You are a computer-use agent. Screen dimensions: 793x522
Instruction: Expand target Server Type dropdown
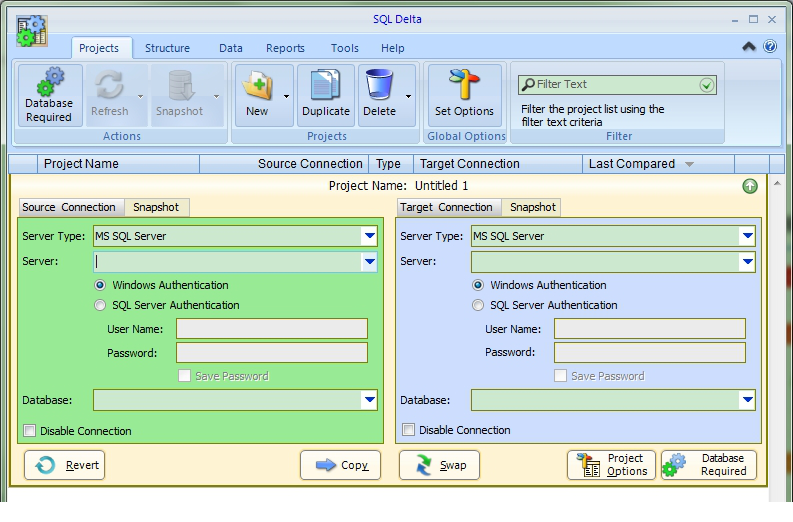click(747, 236)
